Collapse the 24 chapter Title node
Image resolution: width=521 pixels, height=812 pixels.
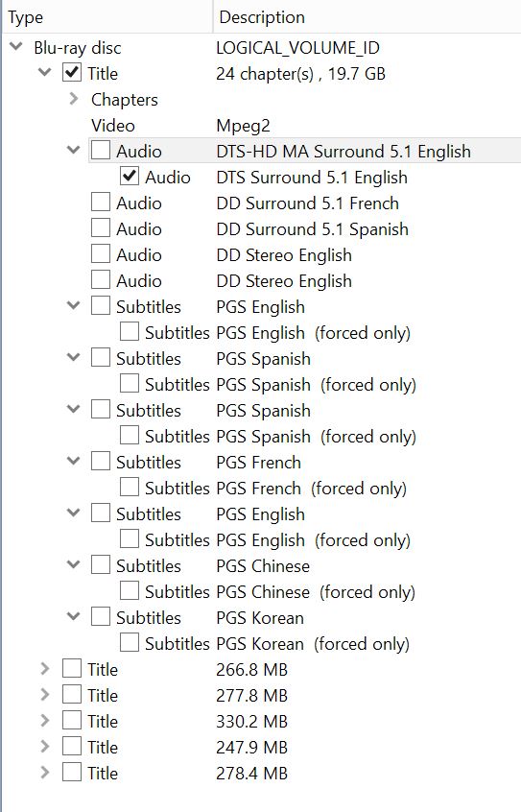tap(45, 73)
